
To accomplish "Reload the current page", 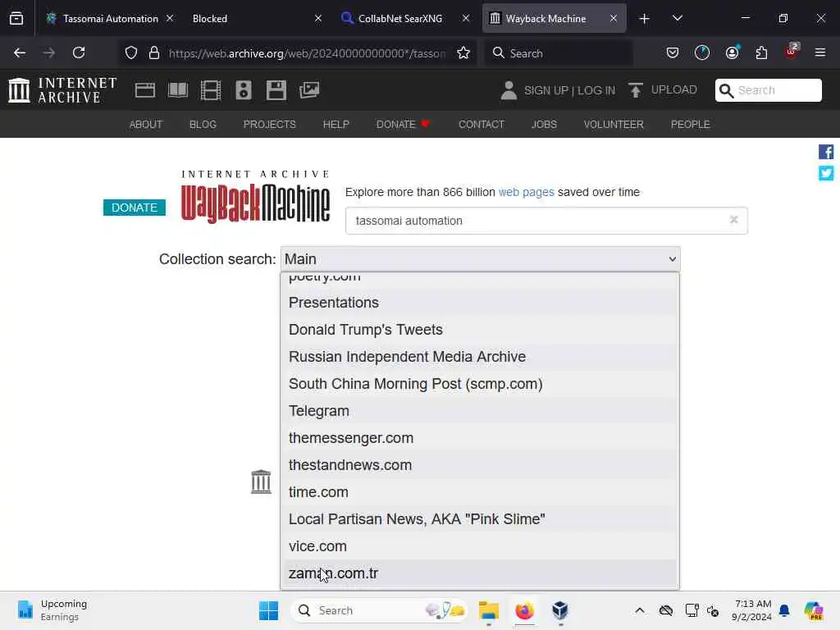I will click(x=79, y=52).
